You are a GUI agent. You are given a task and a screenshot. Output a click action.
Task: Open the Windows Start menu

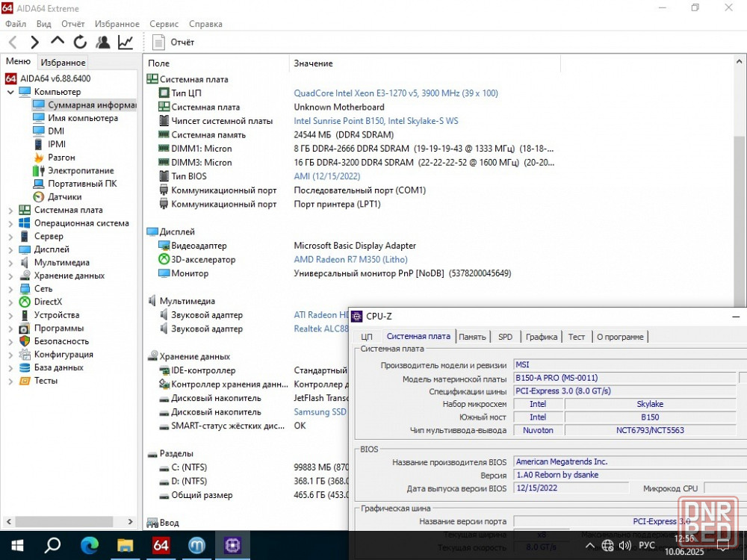(x=17, y=545)
